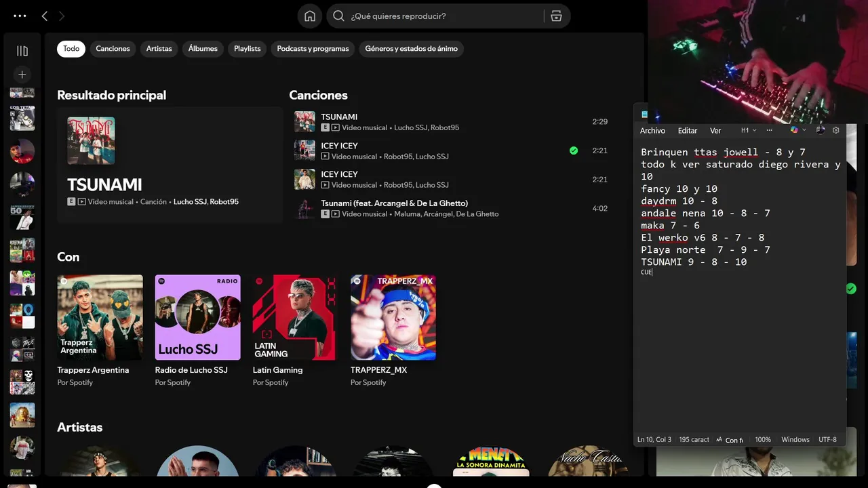This screenshot has height=488, width=868.
Task: Click '195 caract' count in status bar
Action: tap(694, 440)
